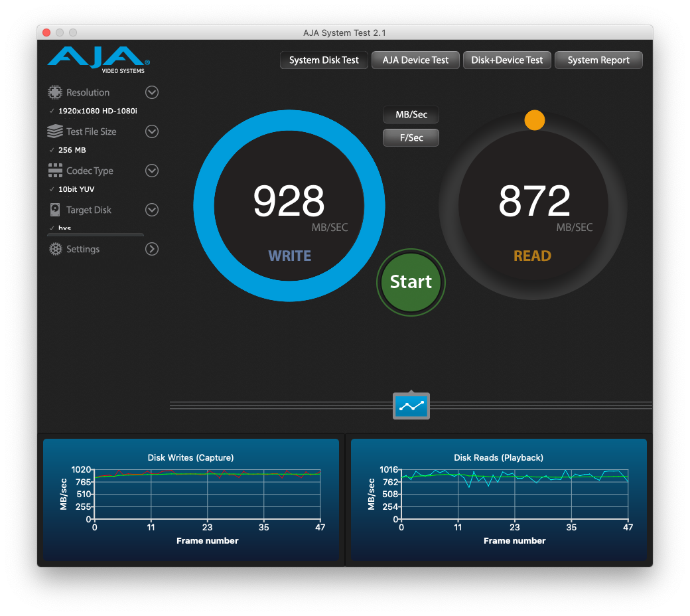Select 1920x1080 HD-1080i resolution option

(98, 111)
